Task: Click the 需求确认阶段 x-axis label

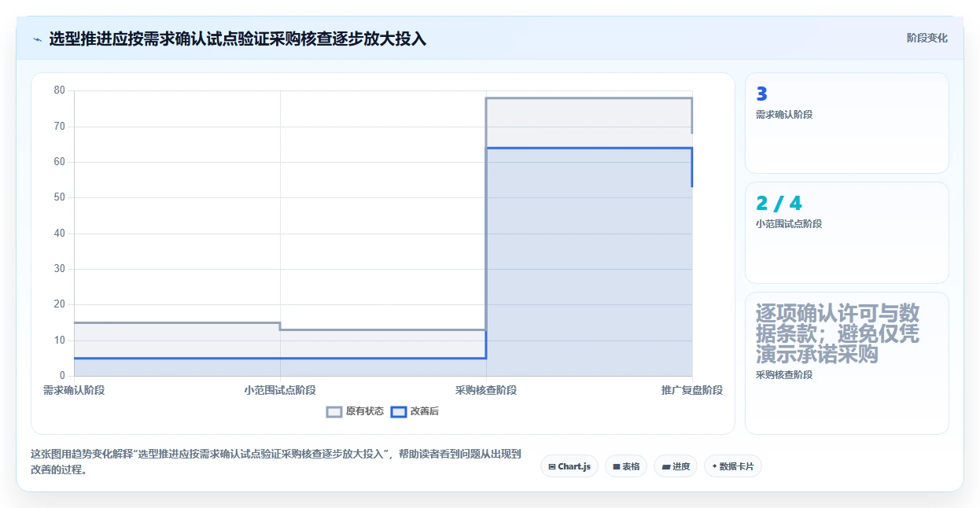Action: pos(74,390)
